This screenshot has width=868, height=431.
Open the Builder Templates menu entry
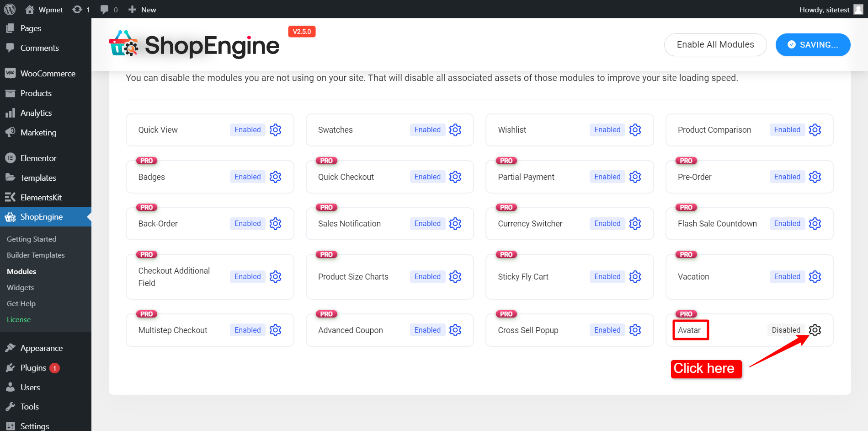[36, 255]
